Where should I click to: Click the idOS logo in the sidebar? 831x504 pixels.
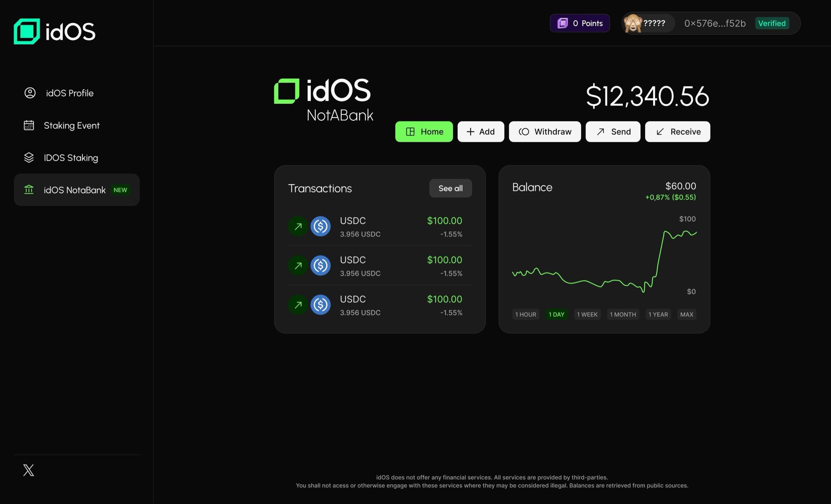click(x=54, y=31)
